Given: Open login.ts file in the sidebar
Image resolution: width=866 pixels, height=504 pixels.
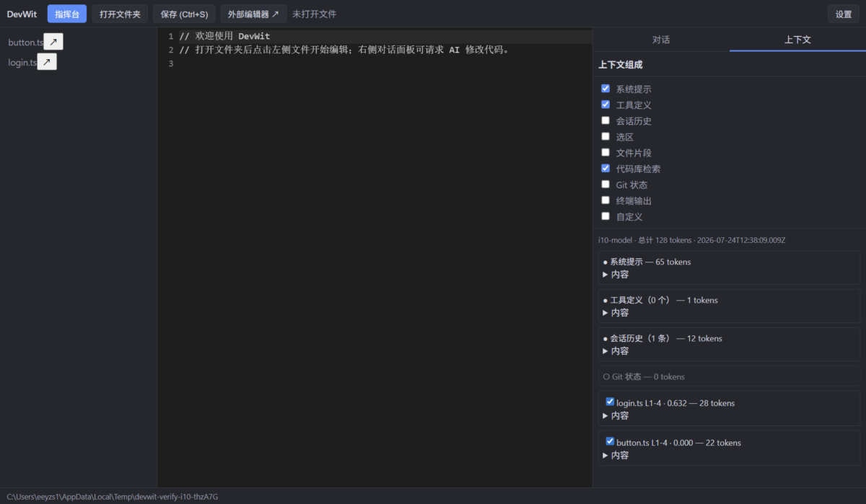Looking at the screenshot, I should pyautogui.click(x=22, y=63).
